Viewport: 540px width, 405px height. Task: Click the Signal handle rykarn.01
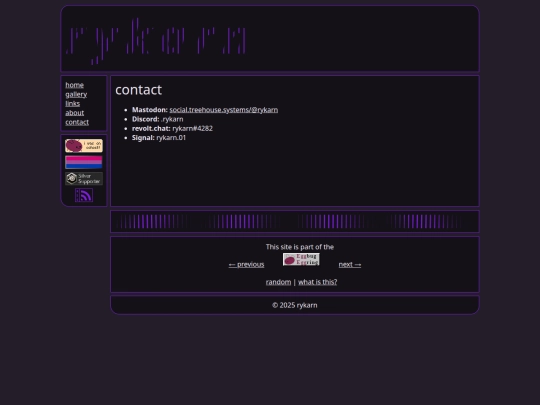pos(171,138)
